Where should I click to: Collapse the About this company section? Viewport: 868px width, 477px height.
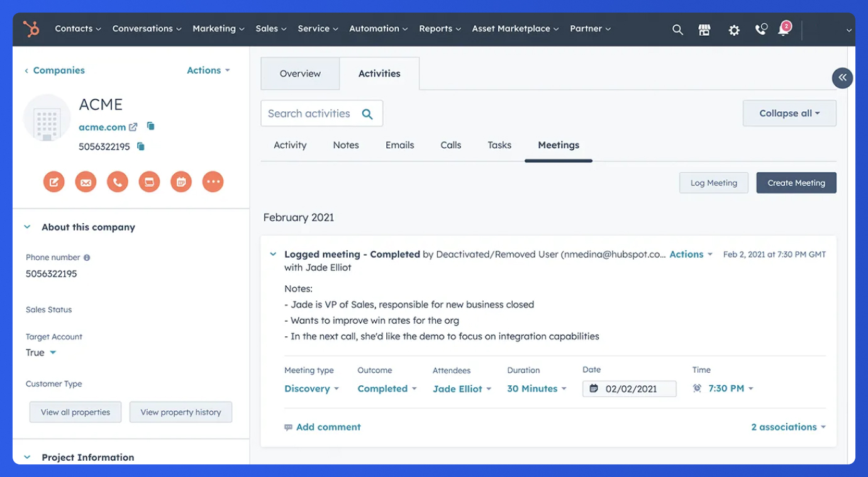[x=27, y=227]
